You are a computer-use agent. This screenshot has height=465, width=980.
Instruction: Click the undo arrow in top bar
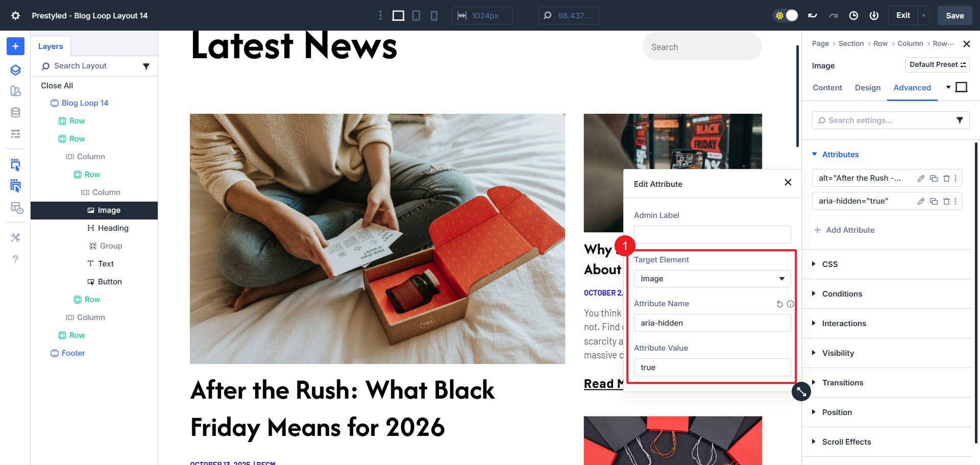[813, 16]
